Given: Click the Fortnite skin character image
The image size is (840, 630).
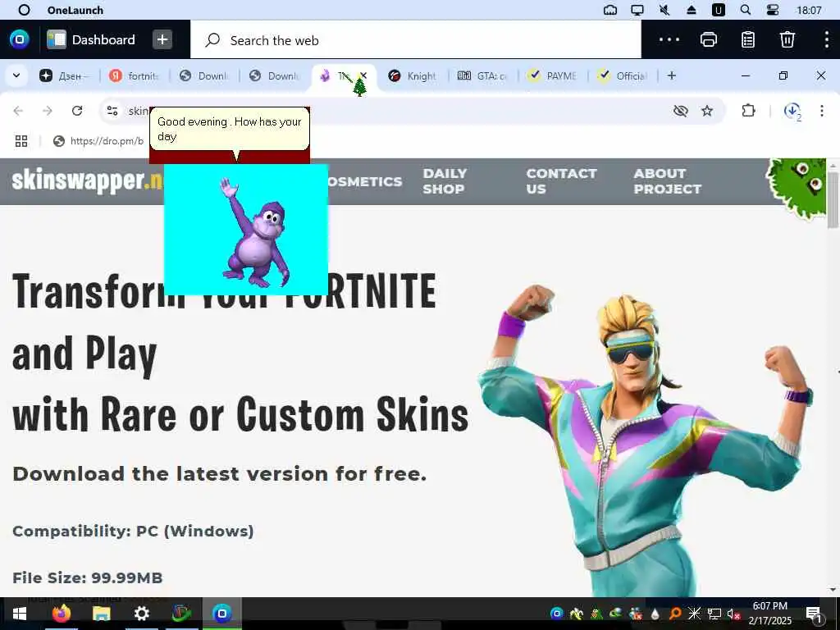Looking at the screenshot, I should tap(646, 440).
